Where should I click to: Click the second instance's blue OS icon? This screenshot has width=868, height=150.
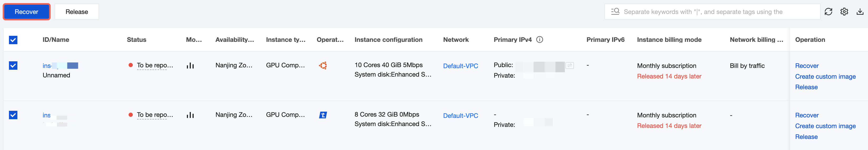[323, 115]
